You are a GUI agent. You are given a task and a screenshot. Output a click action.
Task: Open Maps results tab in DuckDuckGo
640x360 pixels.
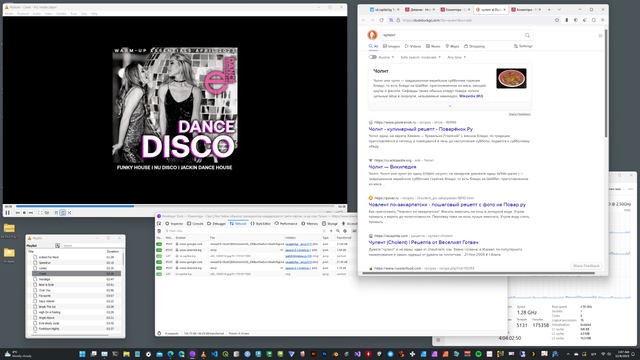click(452, 47)
